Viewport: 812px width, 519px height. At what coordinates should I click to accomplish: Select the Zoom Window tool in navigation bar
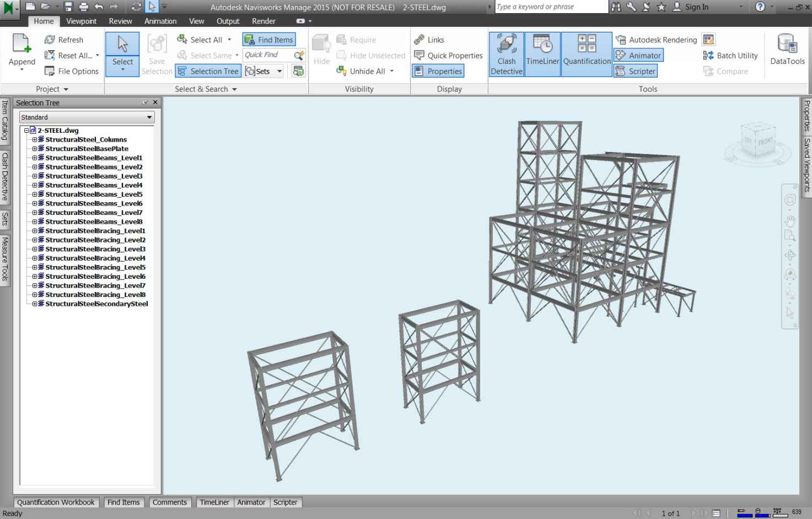(x=790, y=236)
